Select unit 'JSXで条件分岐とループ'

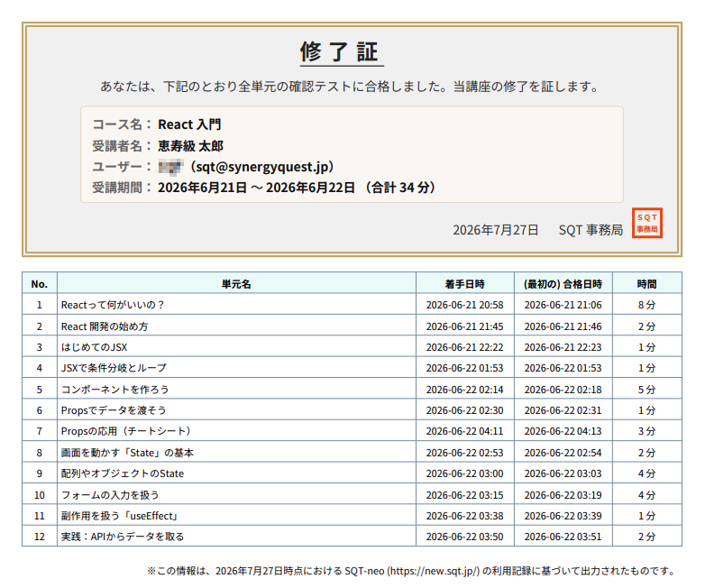point(114,368)
